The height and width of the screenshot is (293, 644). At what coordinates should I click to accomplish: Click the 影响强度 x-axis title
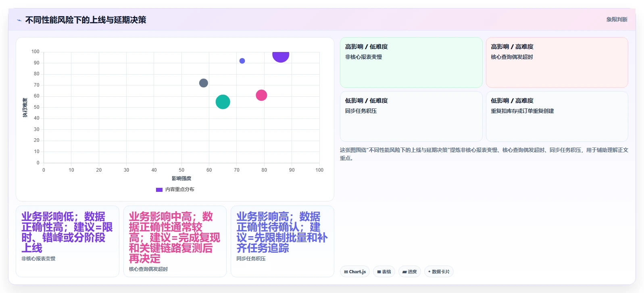coord(181,179)
